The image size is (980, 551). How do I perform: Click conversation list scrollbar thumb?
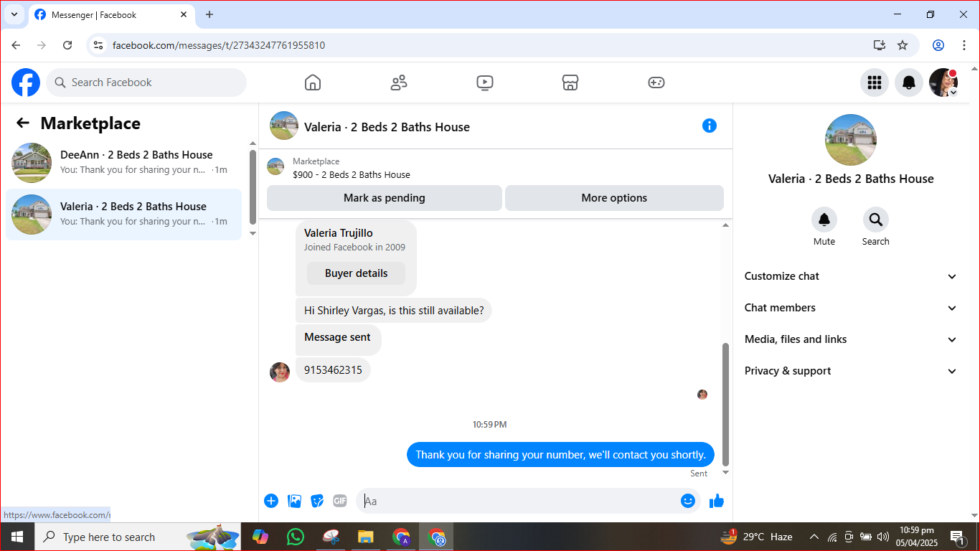253,187
